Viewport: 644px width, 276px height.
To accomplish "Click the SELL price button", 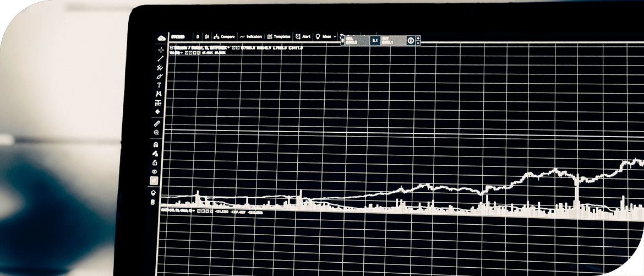I will click(x=357, y=40).
